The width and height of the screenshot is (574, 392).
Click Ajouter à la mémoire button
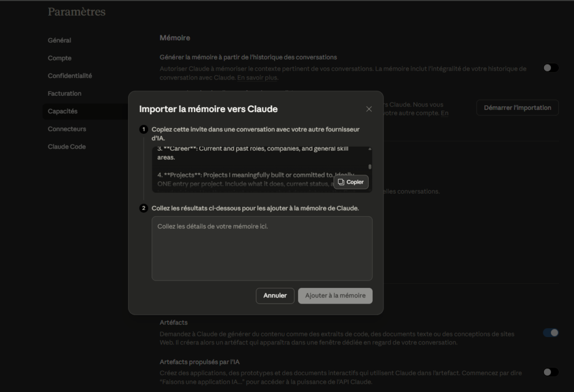click(335, 296)
